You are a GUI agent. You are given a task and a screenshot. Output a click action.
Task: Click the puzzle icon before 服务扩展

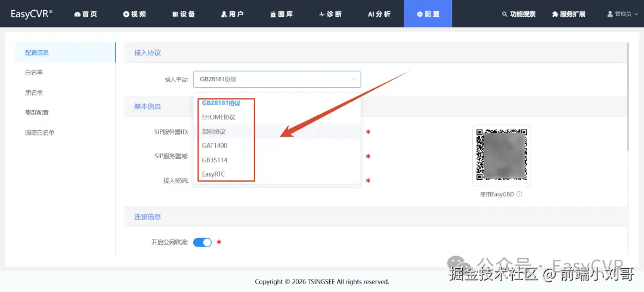tap(555, 14)
